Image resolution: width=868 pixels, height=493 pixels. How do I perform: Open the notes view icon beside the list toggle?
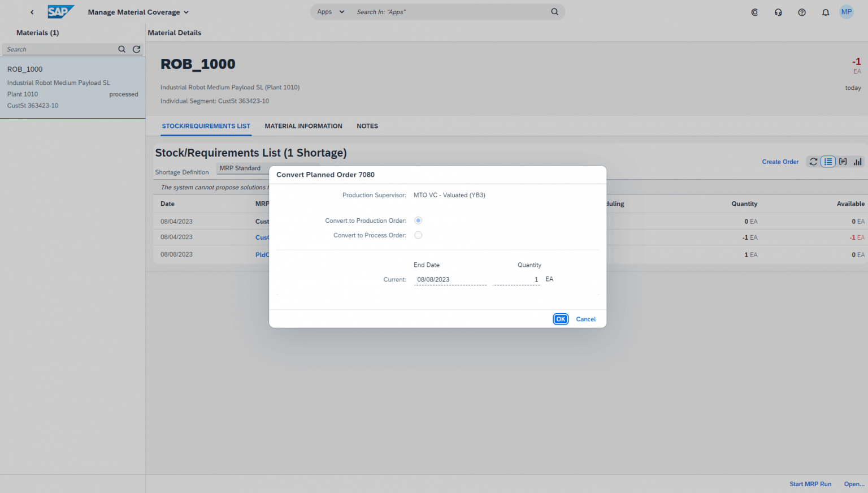coord(843,161)
